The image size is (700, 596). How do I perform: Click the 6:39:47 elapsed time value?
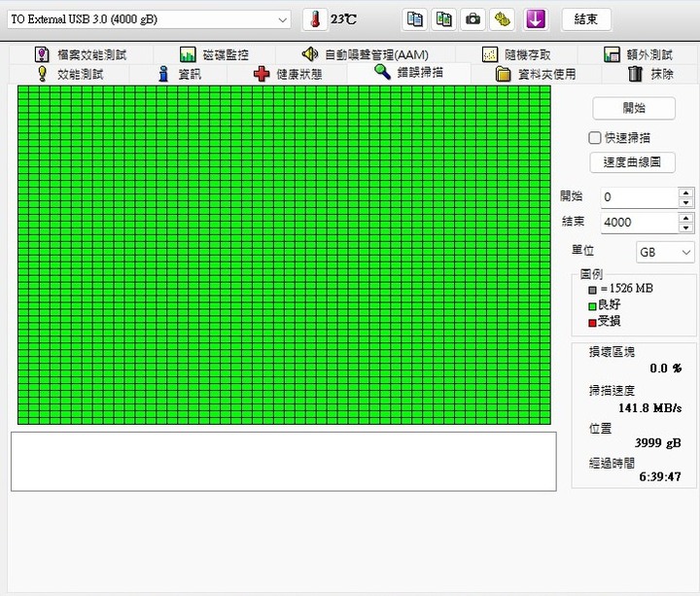coord(660,476)
